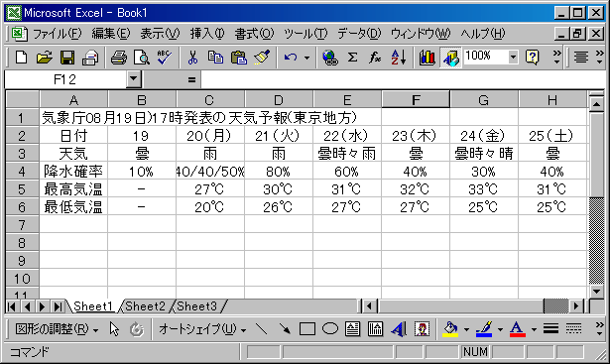Open the Paste Function fx icon
Screen dimensions: 610x364
375,58
